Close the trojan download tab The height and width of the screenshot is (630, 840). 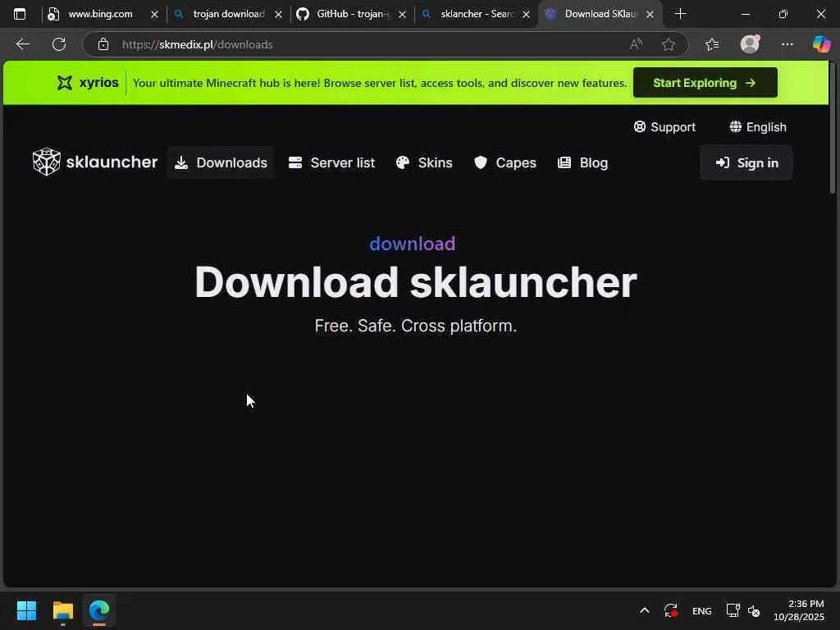click(x=278, y=15)
